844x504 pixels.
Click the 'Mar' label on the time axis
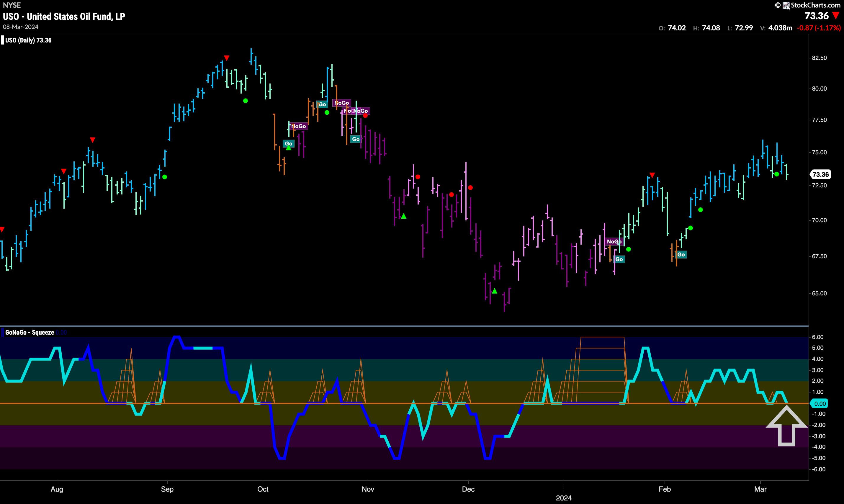pos(760,489)
